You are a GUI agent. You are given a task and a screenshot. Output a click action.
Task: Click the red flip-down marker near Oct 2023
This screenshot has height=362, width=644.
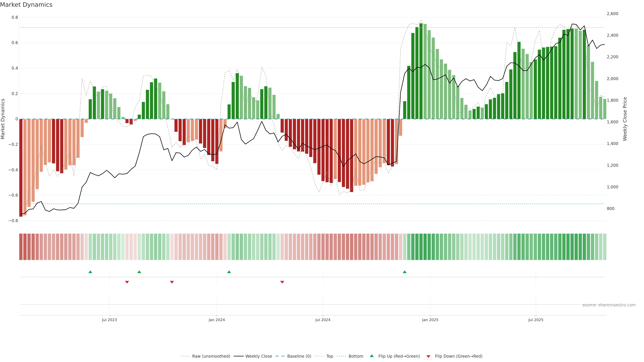click(x=172, y=282)
